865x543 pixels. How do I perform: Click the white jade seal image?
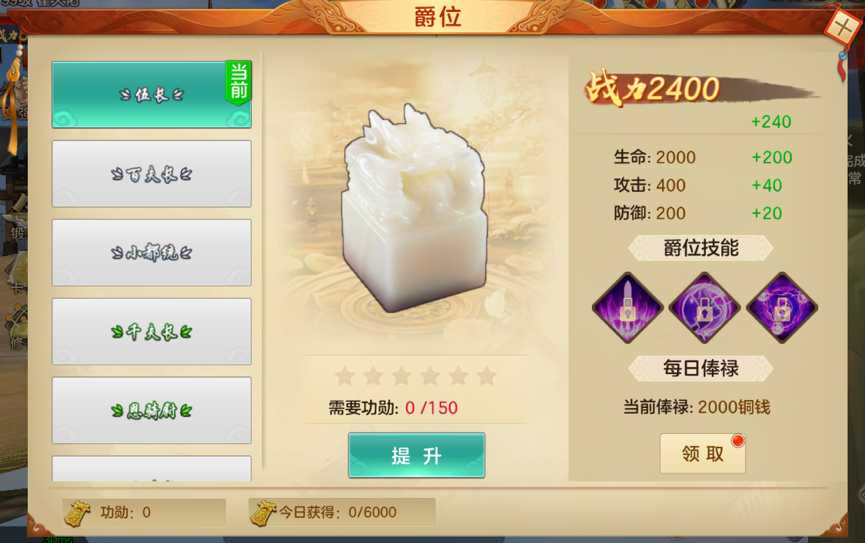click(415, 209)
